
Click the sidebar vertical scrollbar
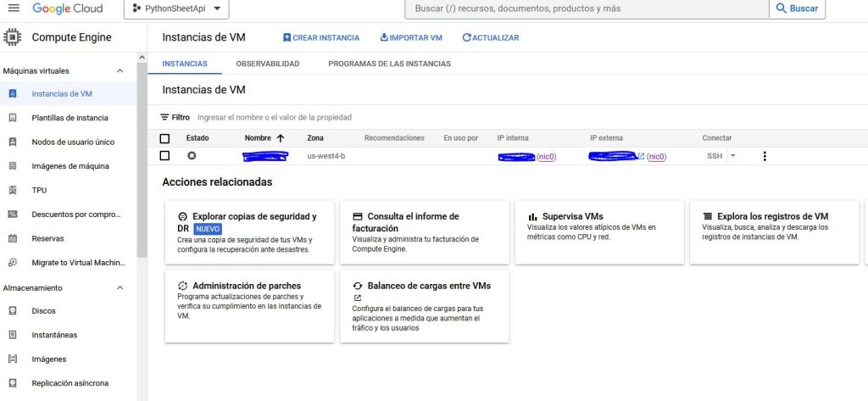point(142,170)
